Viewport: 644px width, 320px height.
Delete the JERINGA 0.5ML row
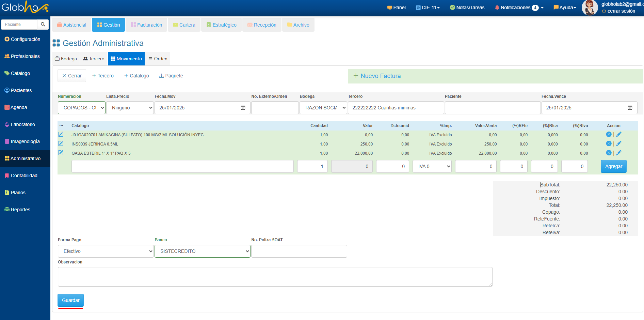click(x=609, y=144)
